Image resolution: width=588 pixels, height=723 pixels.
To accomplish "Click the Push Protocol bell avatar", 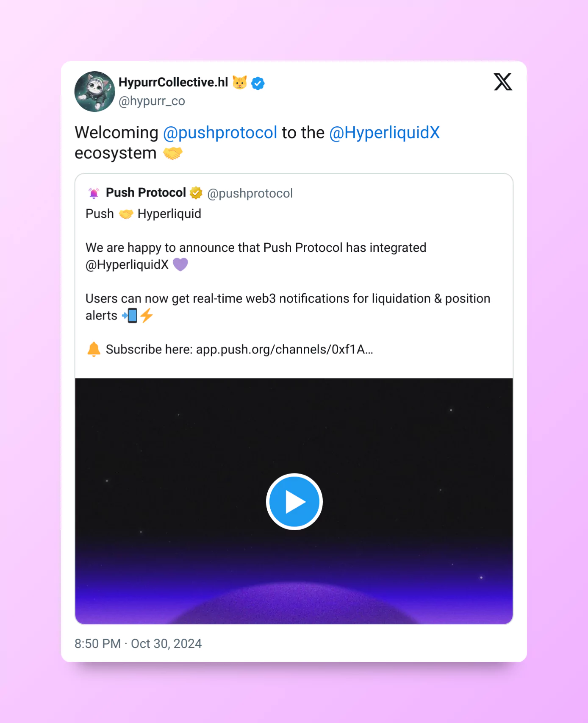I will [x=94, y=193].
